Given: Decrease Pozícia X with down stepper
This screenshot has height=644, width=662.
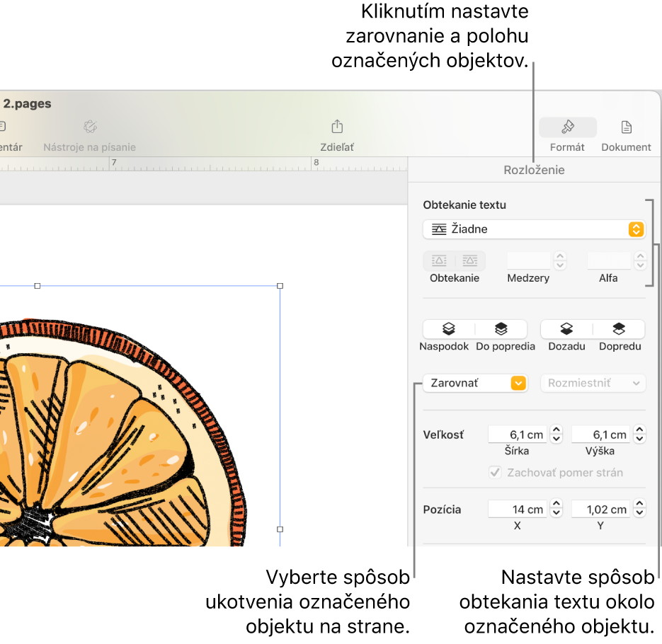Looking at the screenshot, I should pyautogui.click(x=557, y=514).
